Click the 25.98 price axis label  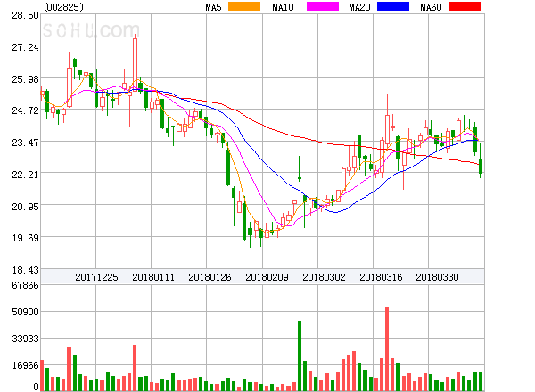(25, 79)
